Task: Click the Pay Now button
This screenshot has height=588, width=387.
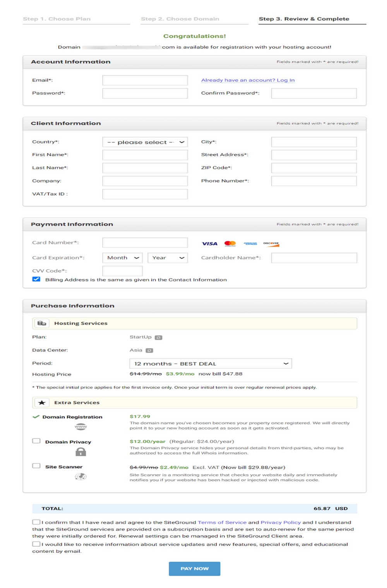Action: (195, 569)
